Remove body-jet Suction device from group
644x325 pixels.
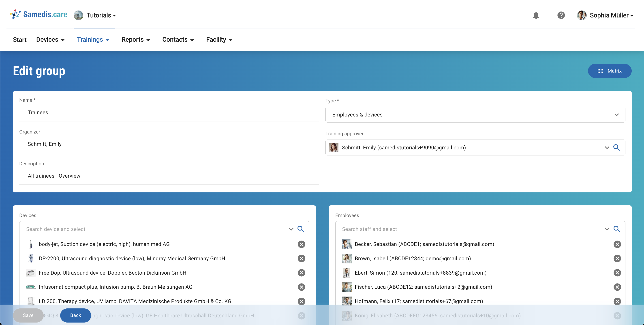point(302,244)
